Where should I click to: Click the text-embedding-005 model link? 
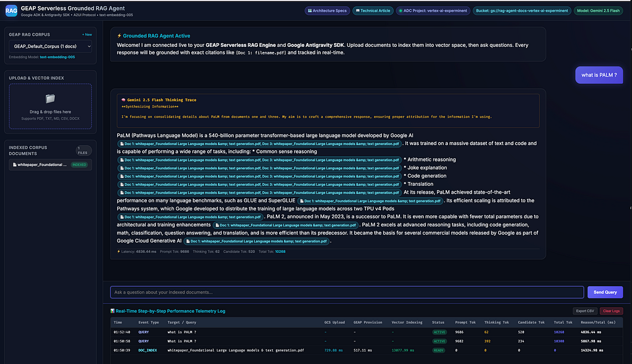point(57,57)
